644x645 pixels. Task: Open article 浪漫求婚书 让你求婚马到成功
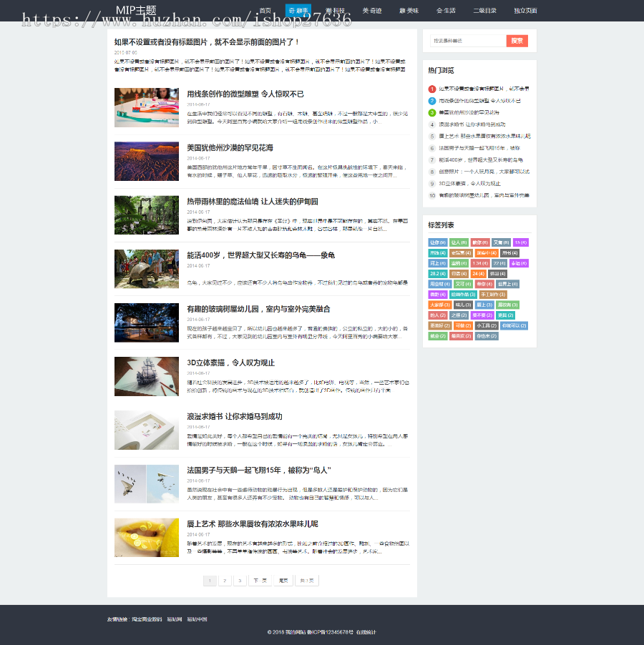coord(235,417)
